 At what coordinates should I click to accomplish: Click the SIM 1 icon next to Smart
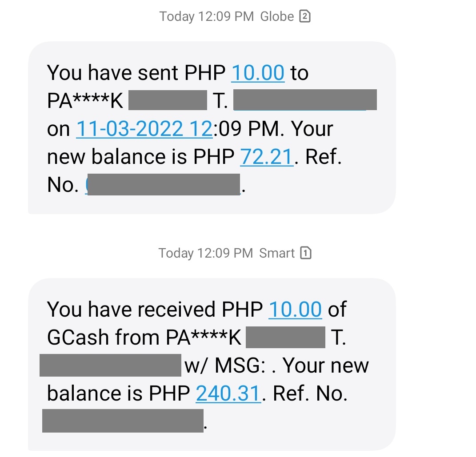306,253
